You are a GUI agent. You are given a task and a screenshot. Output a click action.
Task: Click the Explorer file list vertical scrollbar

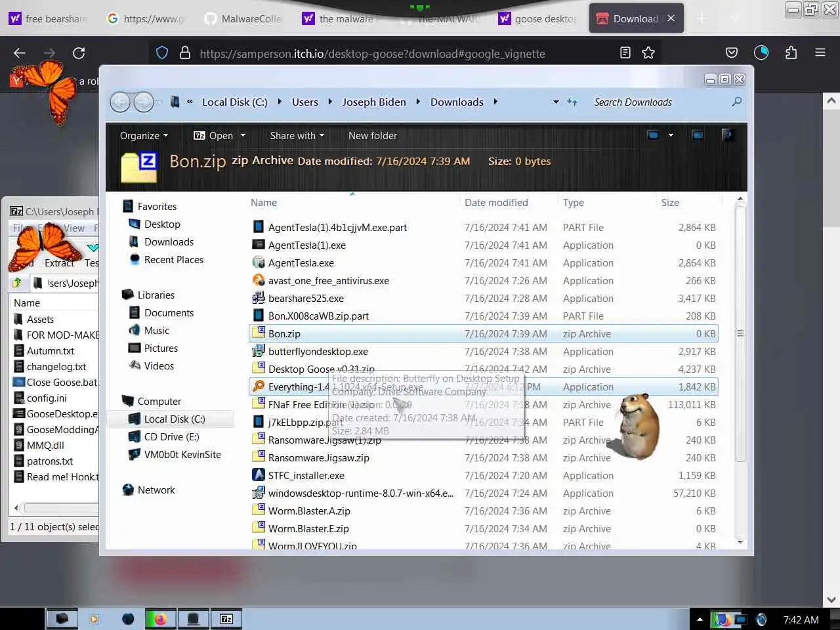740,333
